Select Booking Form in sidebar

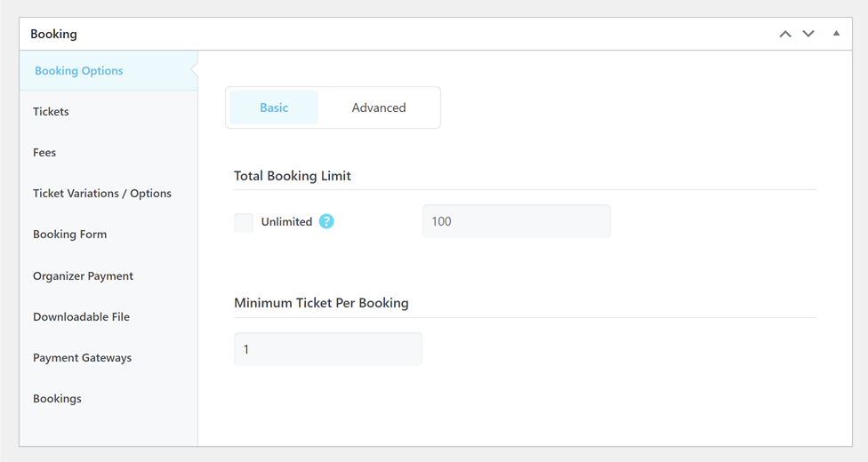click(69, 235)
